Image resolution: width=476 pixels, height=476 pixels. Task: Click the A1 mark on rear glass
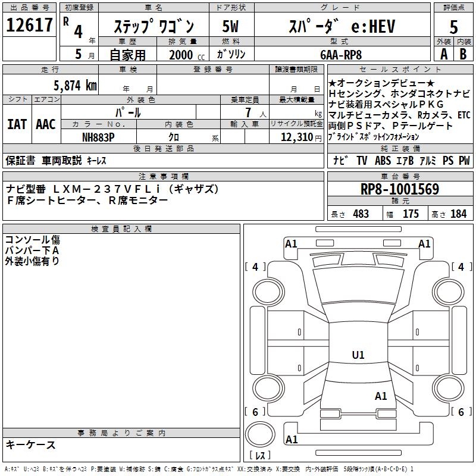pos(381,396)
